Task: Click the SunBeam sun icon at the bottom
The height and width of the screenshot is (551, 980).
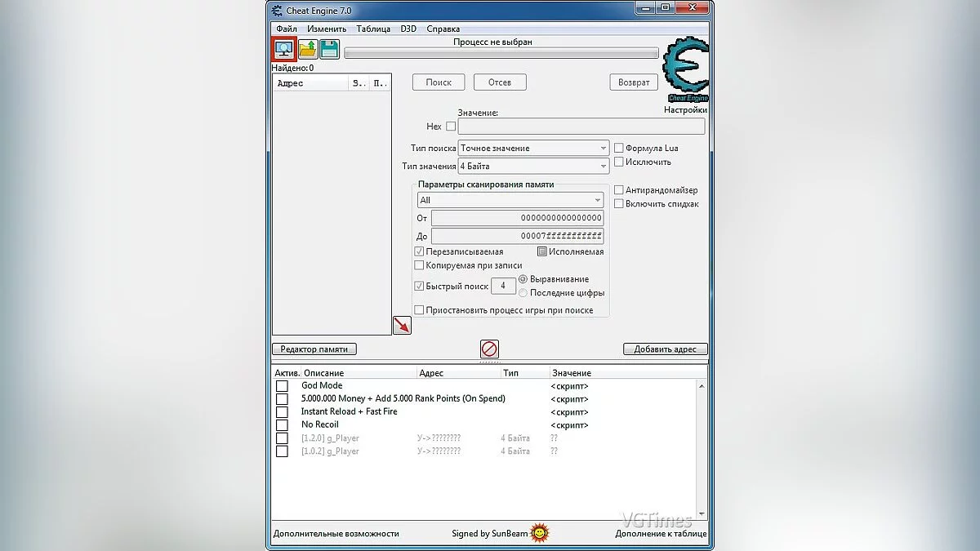Action: point(541,532)
